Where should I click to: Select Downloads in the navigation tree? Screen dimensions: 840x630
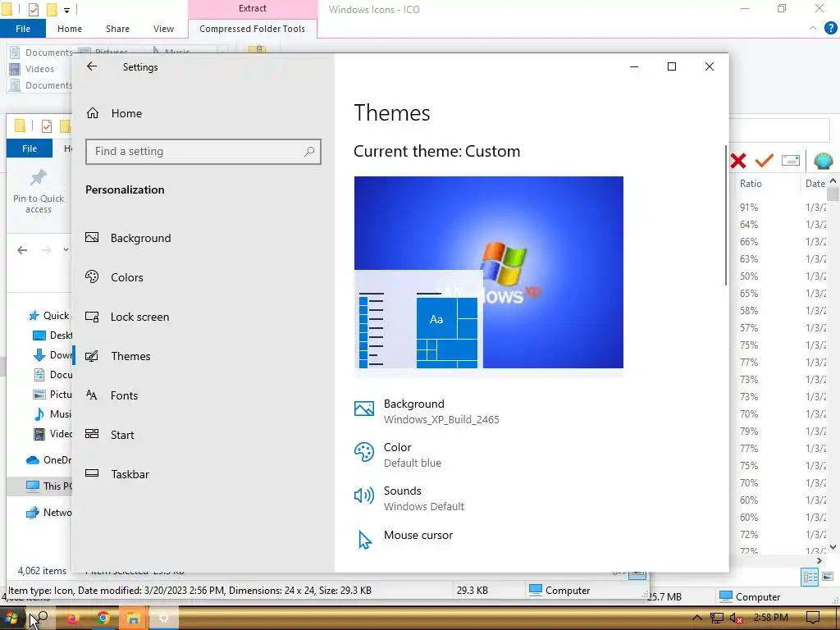point(52,354)
